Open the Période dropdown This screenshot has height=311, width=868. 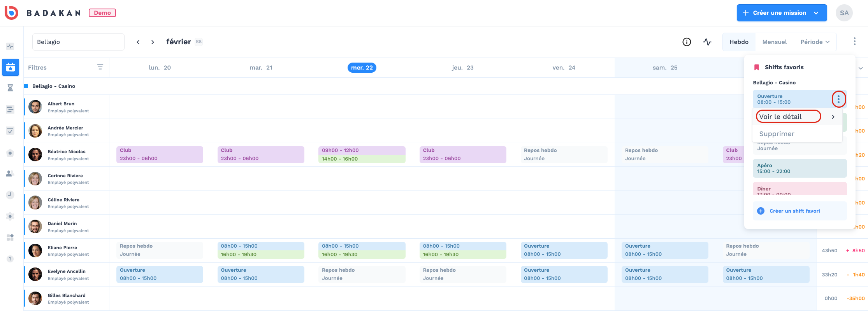pyautogui.click(x=815, y=42)
